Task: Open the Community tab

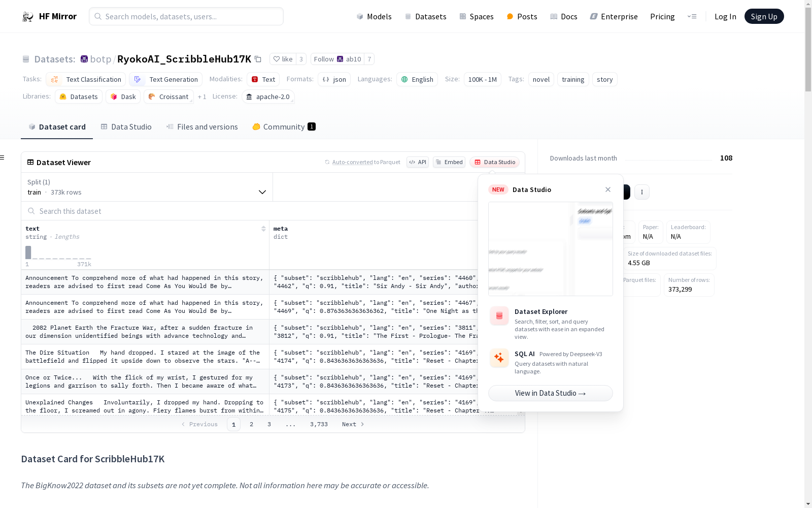Action: coord(284,127)
